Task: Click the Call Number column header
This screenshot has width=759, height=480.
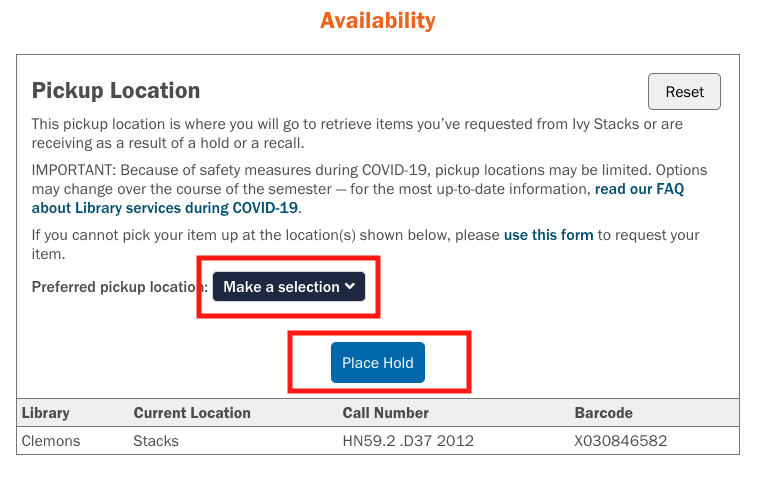Action: click(x=385, y=413)
